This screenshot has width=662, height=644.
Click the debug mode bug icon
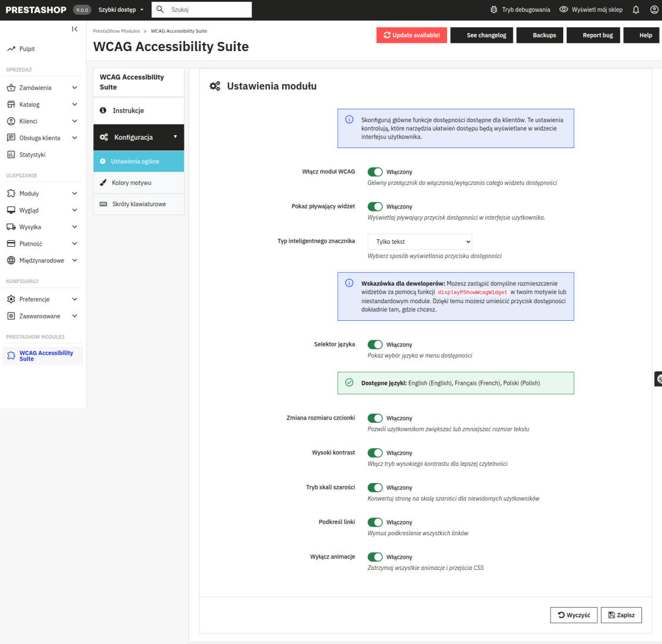coord(494,10)
